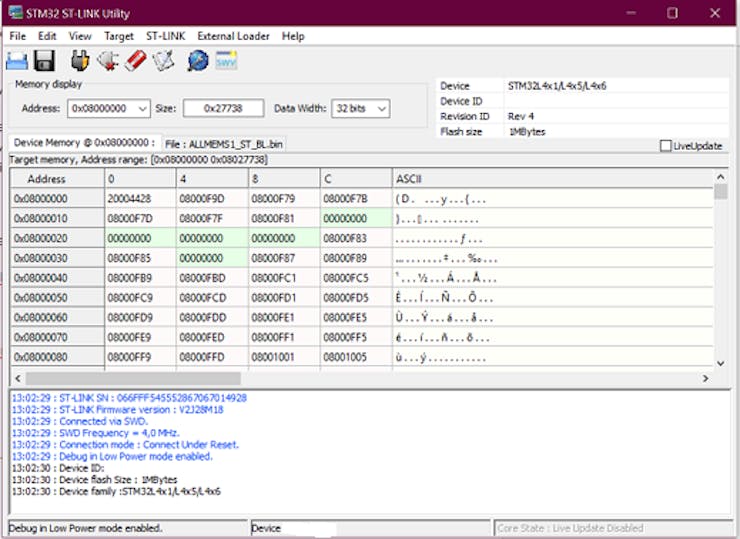The width and height of the screenshot is (740, 539).
Task: Open the View menu
Action: click(x=80, y=36)
